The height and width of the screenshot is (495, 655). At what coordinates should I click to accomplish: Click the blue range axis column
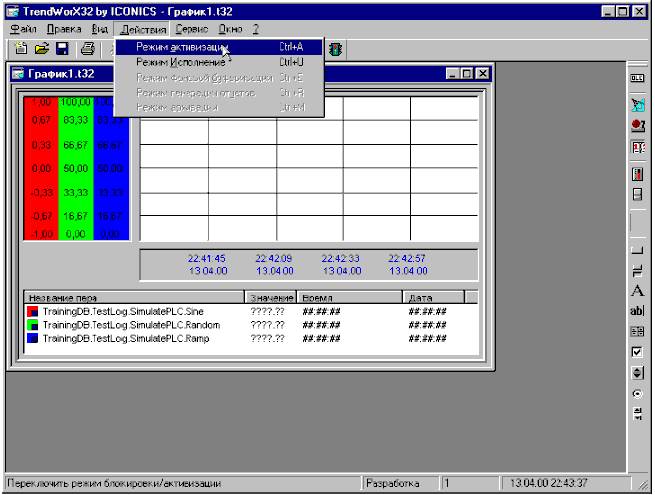click(111, 168)
